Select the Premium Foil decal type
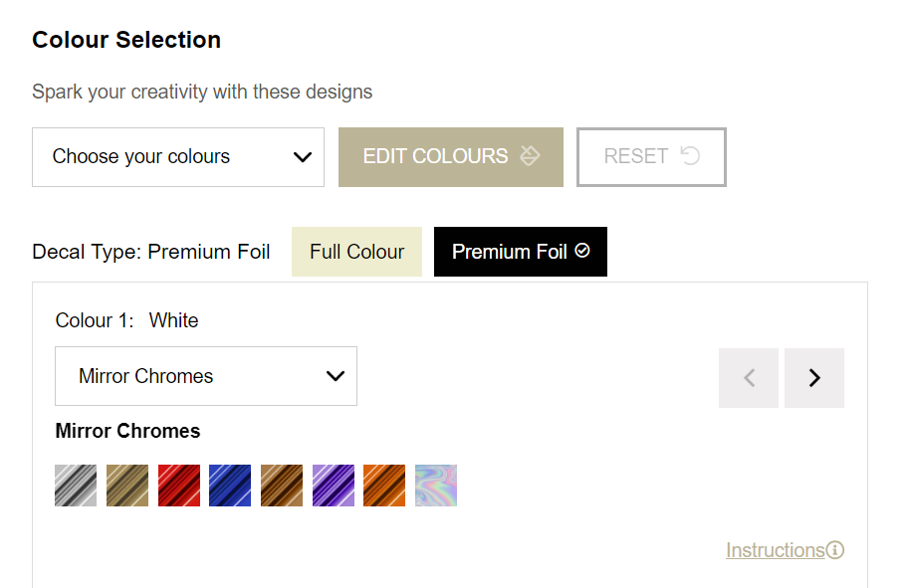The image size is (908, 588). point(520,252)
